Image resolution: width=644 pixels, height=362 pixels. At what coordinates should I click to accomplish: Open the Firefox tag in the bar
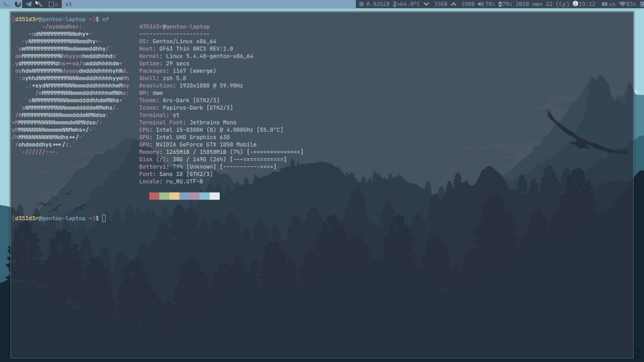18,4
